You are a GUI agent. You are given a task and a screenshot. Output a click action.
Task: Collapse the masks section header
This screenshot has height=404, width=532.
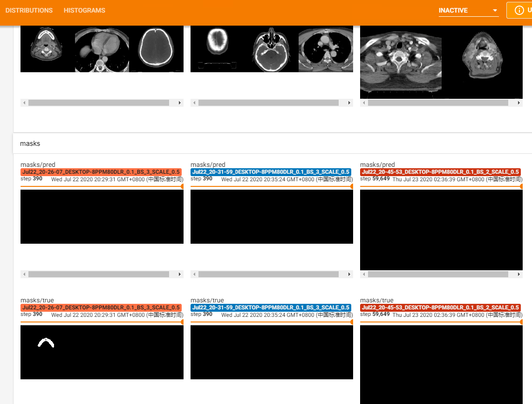point(30,144)
